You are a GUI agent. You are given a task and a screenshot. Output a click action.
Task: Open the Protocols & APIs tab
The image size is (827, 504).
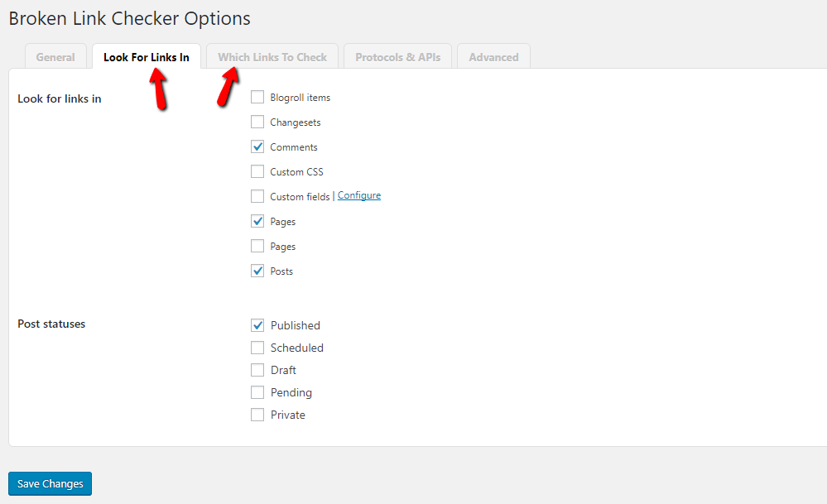click(397, 57)
